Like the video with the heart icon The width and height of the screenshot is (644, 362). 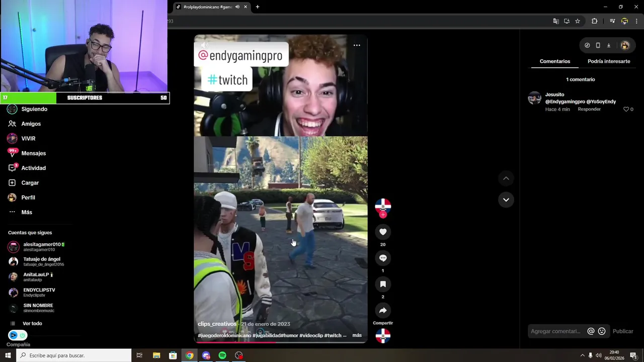pos(383,232)
